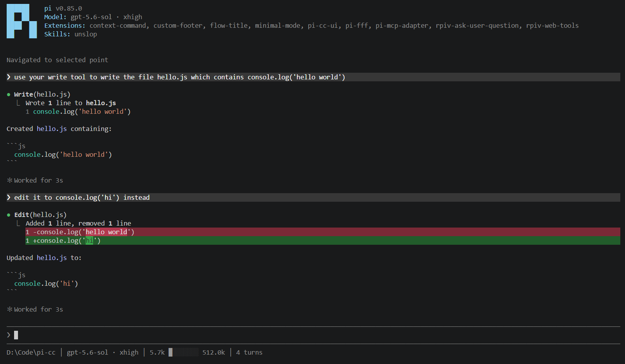Click the blue pi logo in the header
This screenshot has width=625, height=364.
pos(22,21)
